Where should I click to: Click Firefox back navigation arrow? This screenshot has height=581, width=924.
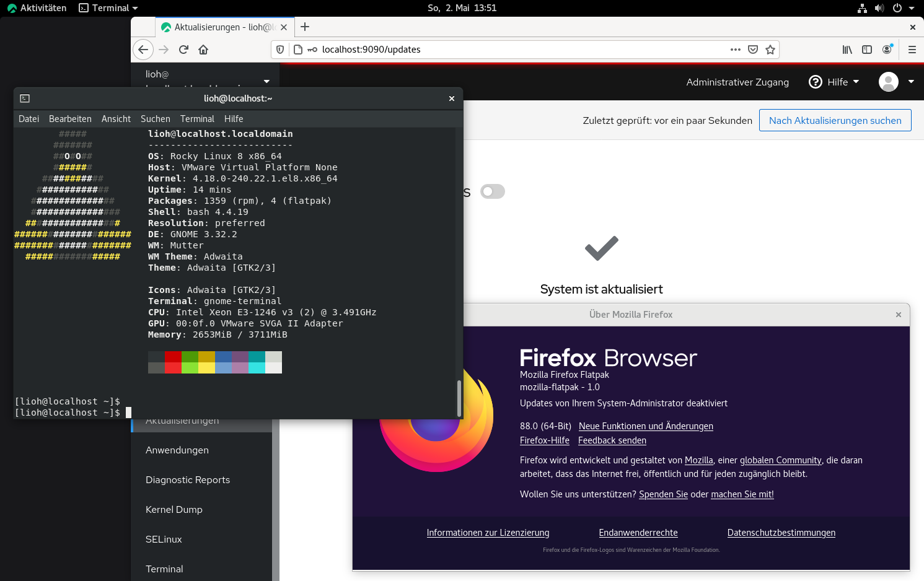[x=143, y=50]
